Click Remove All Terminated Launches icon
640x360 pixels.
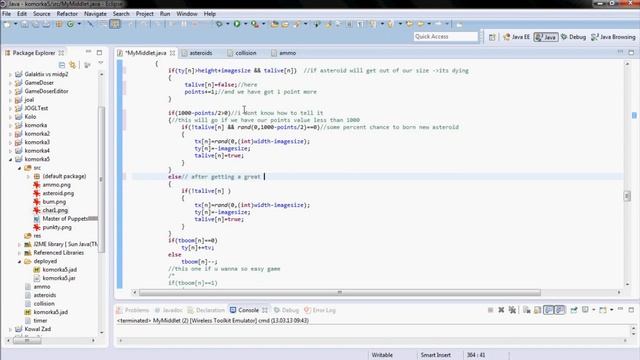[x=512, y=310]
